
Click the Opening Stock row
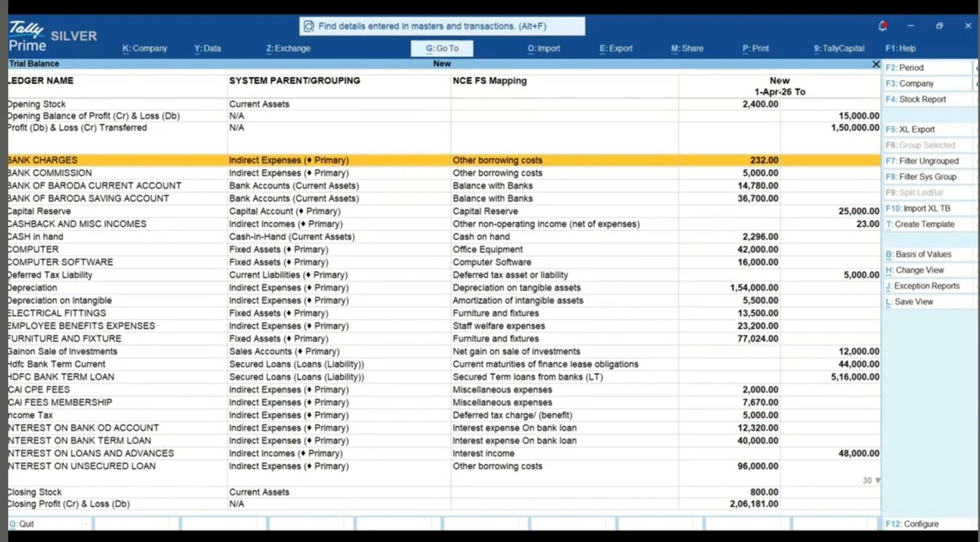click(443, 104)
